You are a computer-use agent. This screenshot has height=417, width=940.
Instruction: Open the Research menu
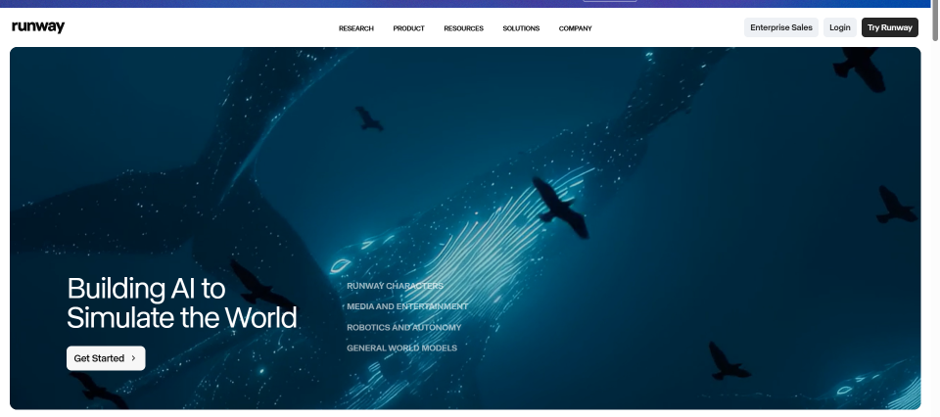356,29
